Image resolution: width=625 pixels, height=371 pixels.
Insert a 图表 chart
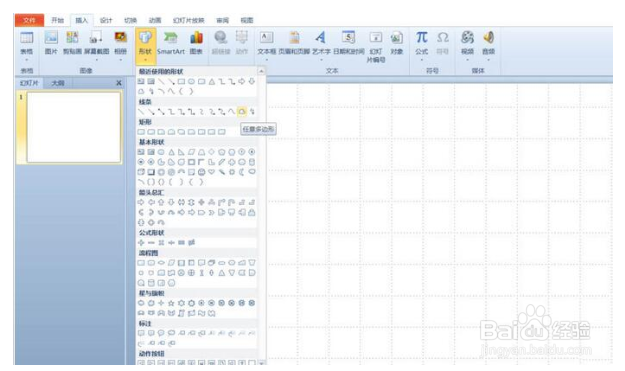pos(196,43)
